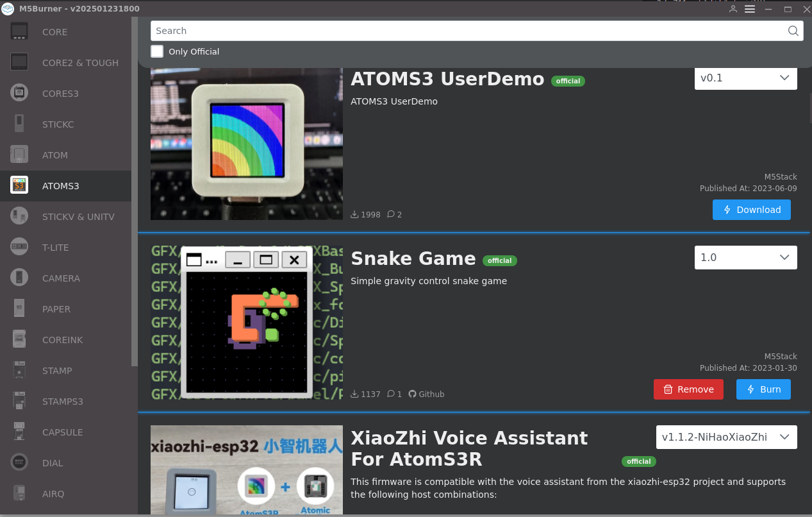Click the CORE device icon in sidebar

coord(19,31)
